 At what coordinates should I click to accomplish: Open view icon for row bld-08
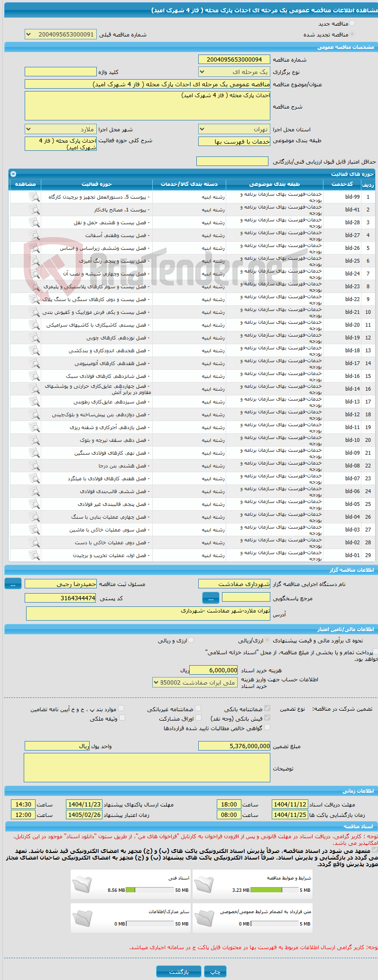pyautogui.click(x=34, y=466)
